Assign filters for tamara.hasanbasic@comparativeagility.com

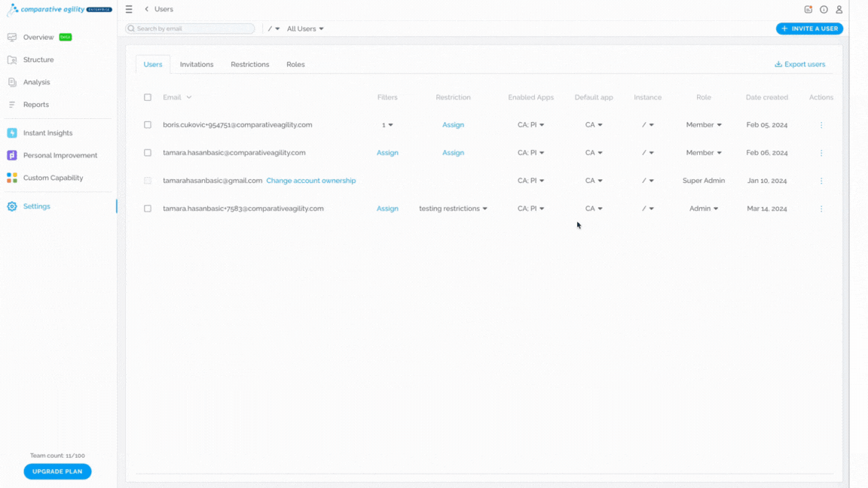(x=387, y=153)
